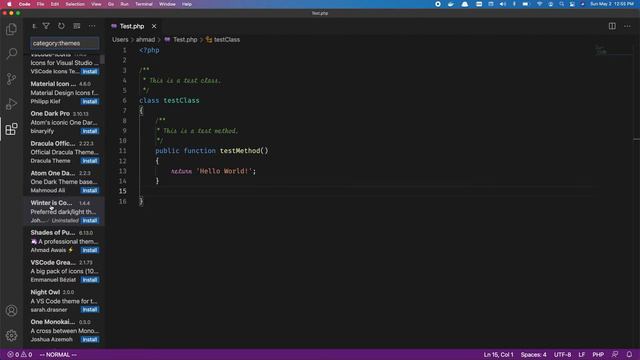
Task: Open the View menu
Action: click(x=96, y=4)
